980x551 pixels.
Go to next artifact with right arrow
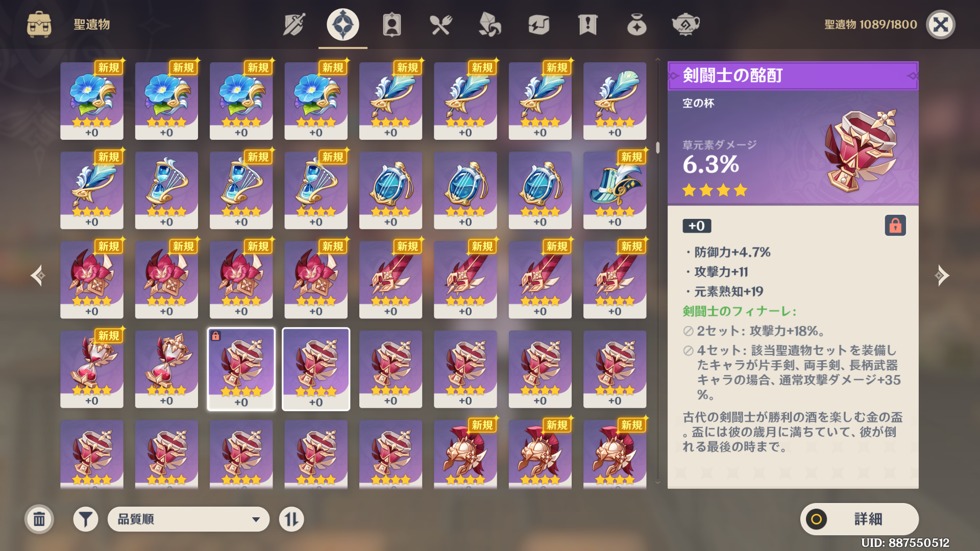[941, 275]
